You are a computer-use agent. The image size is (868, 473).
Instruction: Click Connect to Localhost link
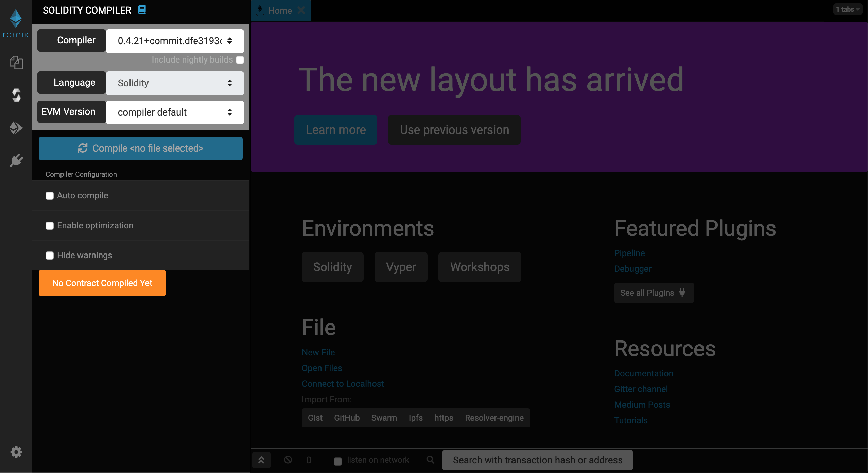(x=343, y=384)
